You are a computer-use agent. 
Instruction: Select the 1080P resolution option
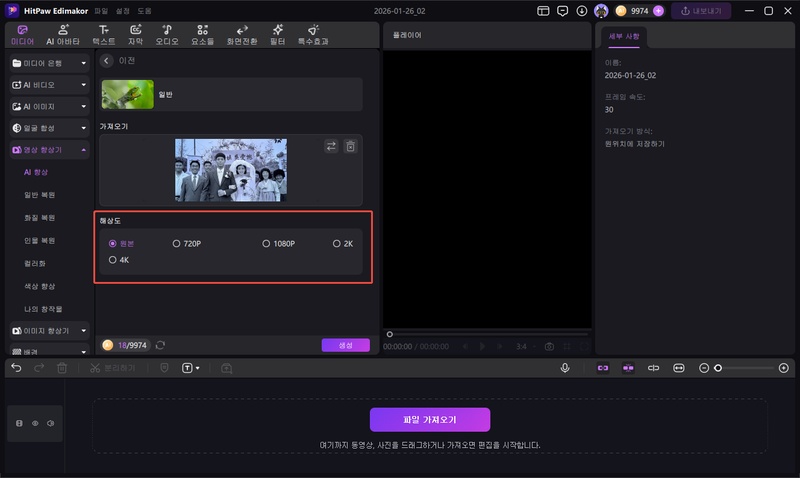coord(279,244)
